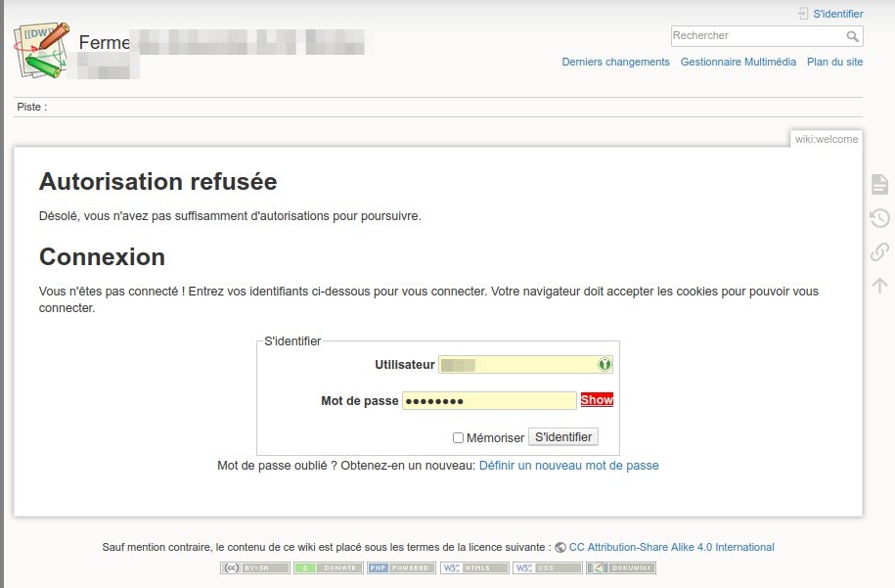
Task: Enable the Mémoriser checkbox
Action: (x=458, y=438)
